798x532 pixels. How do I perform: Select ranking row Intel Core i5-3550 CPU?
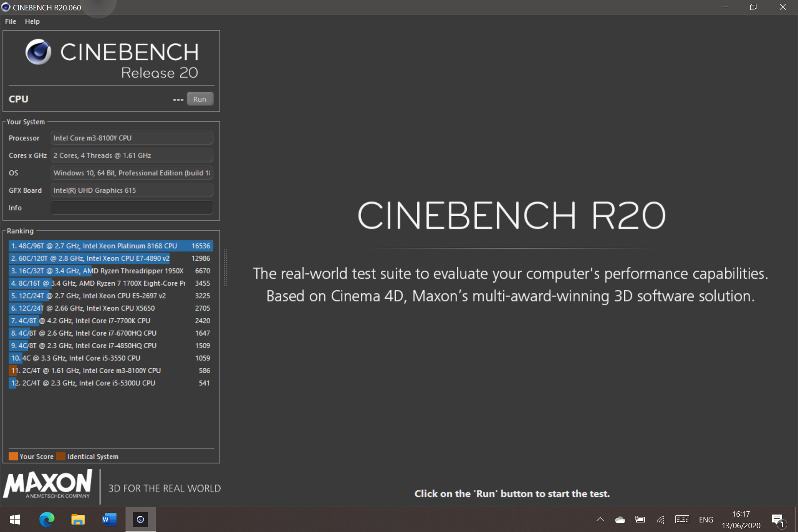(x=111, y=358)
